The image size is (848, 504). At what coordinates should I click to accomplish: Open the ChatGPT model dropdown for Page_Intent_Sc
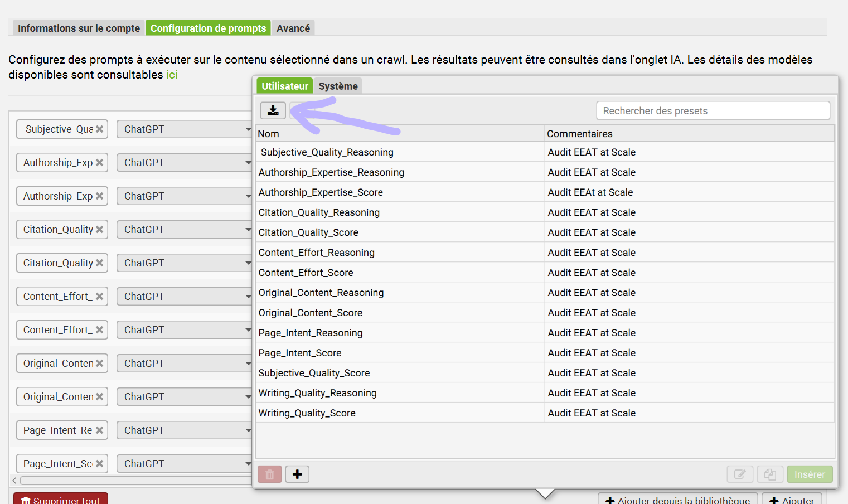184,464
